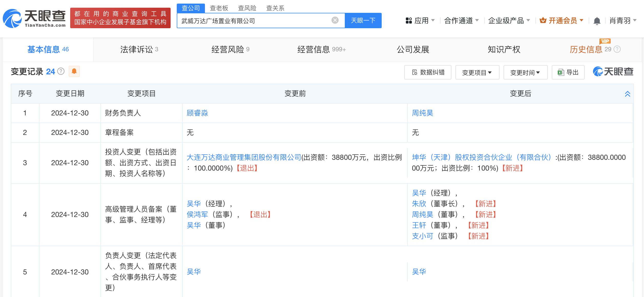This screenshot has height=297, width=644.
Task: Click the 天眼一下 search button
Action: [363, 21]
